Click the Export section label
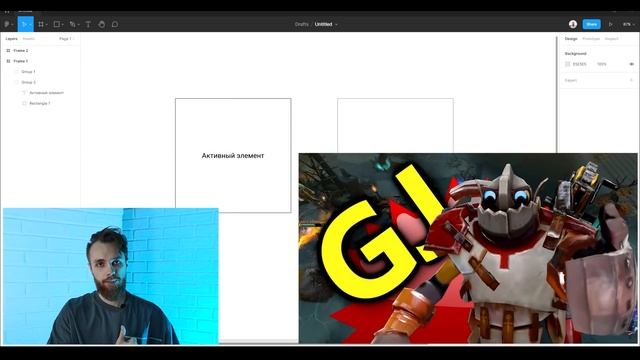Screen dimensions: 640x360 click(571, 80)
